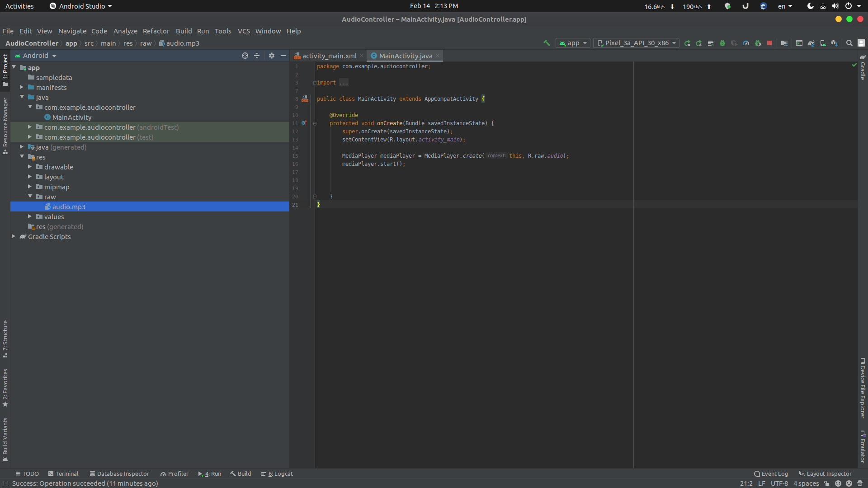Click the green inspection checkmark in editor
868x488 pixels.
coord(854,65)
